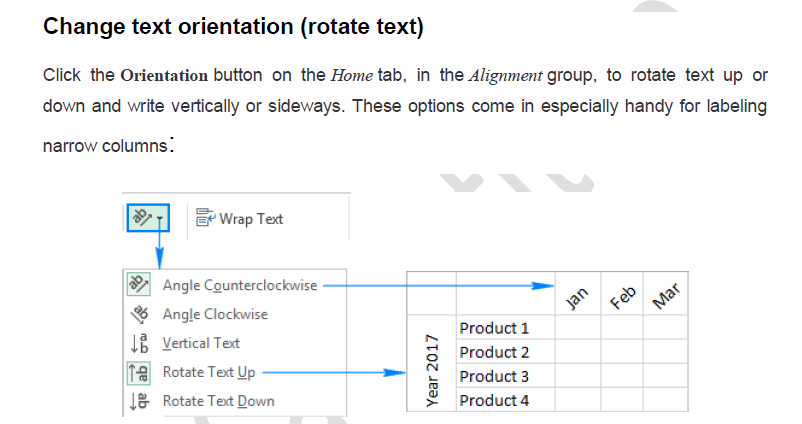Select the angled Feb header cell
This screenshot has height=424, width=802.
pyautogui.click(x=622, y=294)
